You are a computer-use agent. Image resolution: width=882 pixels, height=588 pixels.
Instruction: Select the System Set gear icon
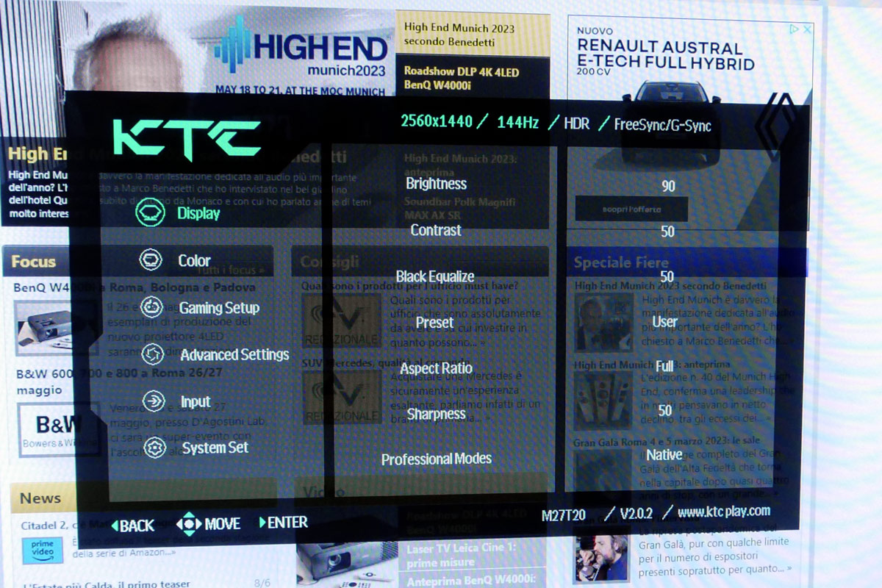(x=154, y=448)
